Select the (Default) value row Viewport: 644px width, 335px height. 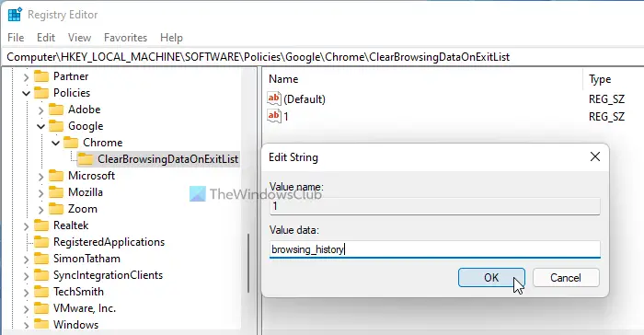[x=305, y=99]
